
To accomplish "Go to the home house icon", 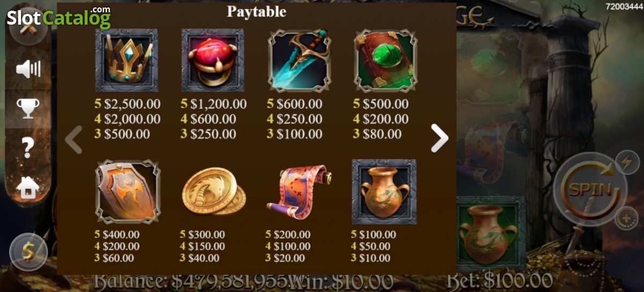I will pyautogui.click(x=28, y=187).
